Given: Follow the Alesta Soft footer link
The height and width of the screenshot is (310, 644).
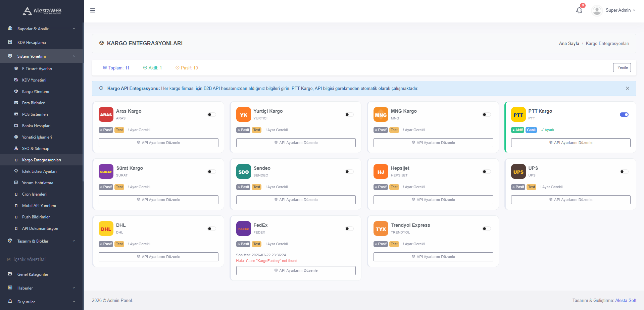Looking at the screenshot, I should 625,300.
